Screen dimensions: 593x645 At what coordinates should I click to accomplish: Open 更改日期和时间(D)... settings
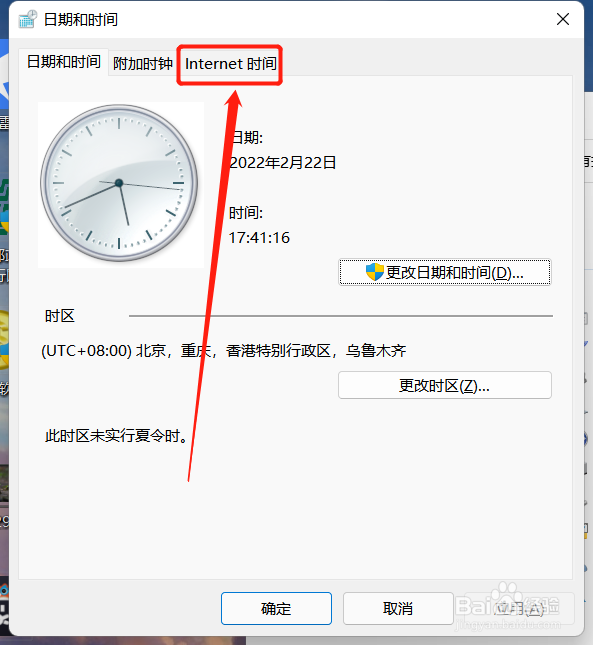(x=445, y=272)
